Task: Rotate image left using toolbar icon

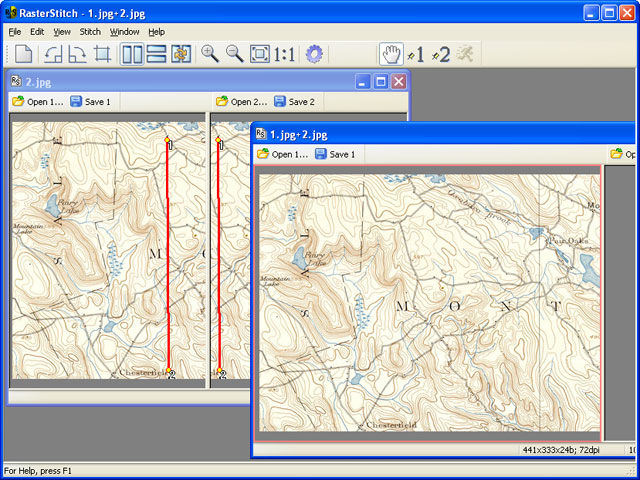Action: tap(53, 54)
